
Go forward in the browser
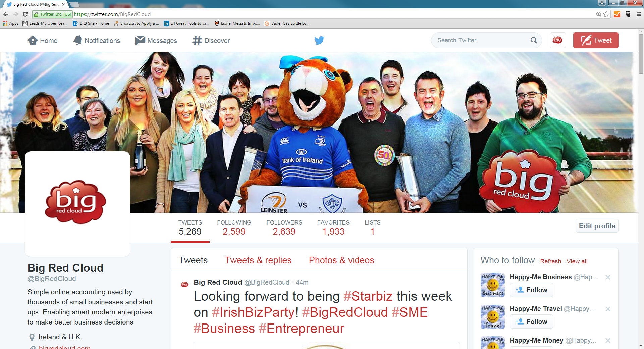[x=15, y=14]
